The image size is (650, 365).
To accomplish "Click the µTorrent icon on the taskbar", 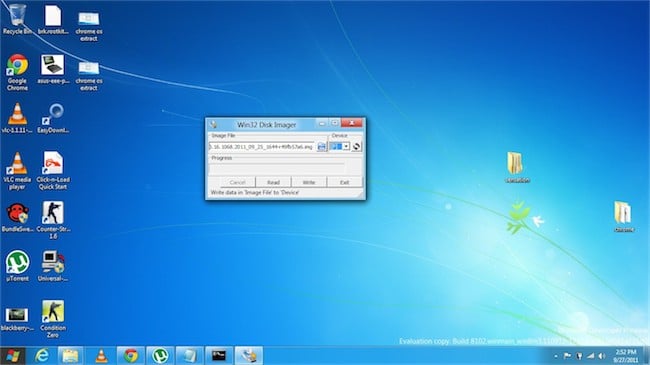I will (x=160, y=356).
